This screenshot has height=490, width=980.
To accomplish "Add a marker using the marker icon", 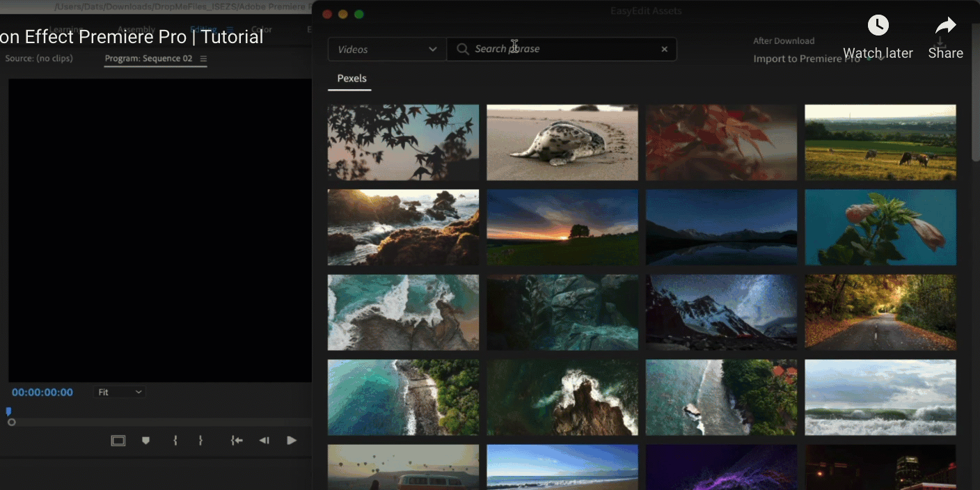I will 145,441.
